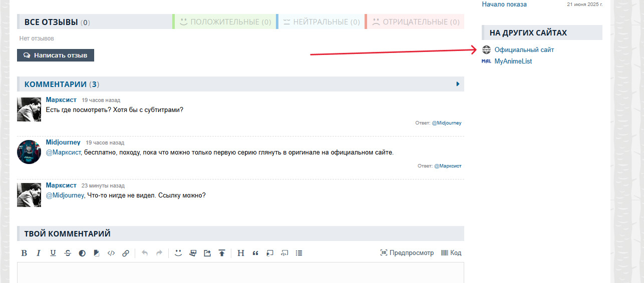Insert a bulleted list in editor

(x=299, y=253)
